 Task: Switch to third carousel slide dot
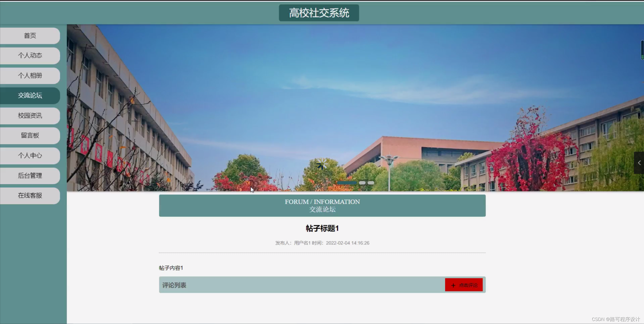click(x=371, y=183)
